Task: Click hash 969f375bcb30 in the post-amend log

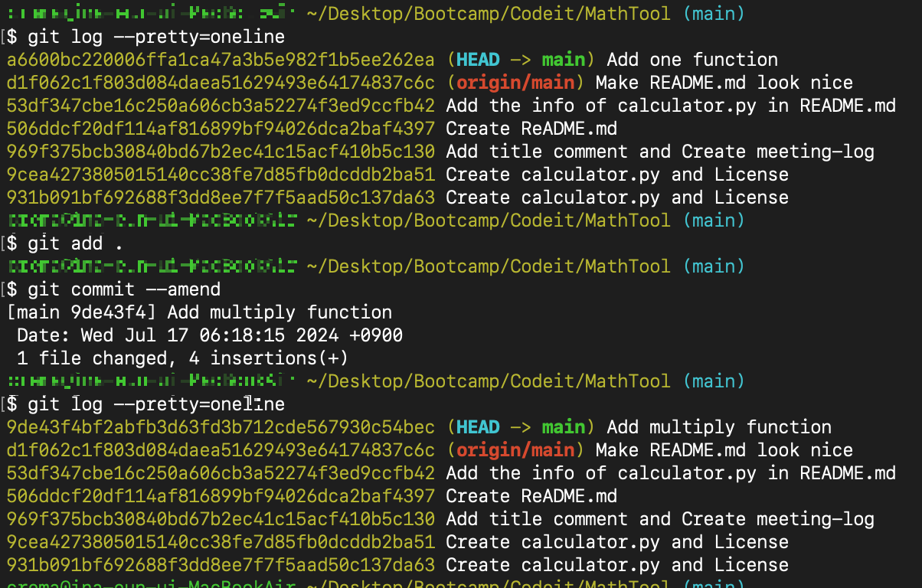Action: 221,519
